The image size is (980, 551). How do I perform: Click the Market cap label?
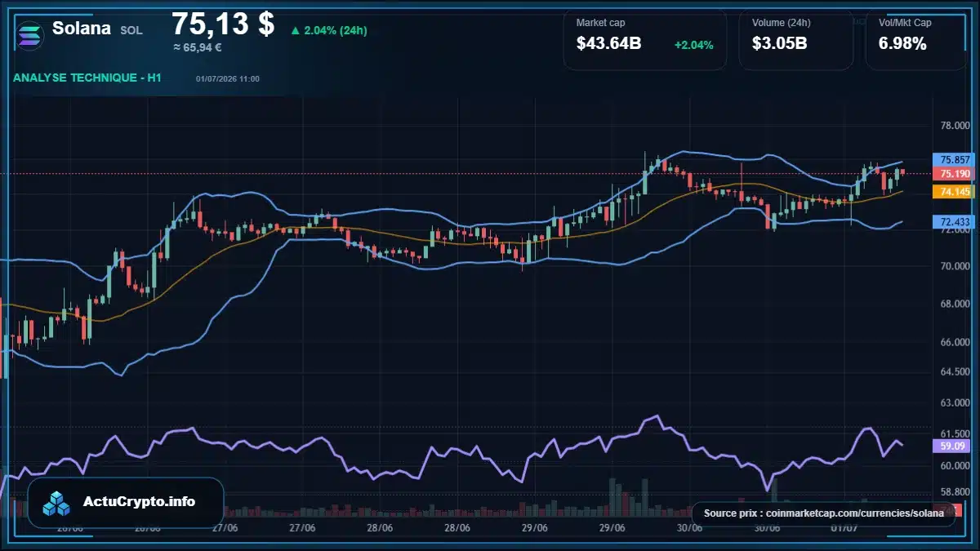point(600,23)
